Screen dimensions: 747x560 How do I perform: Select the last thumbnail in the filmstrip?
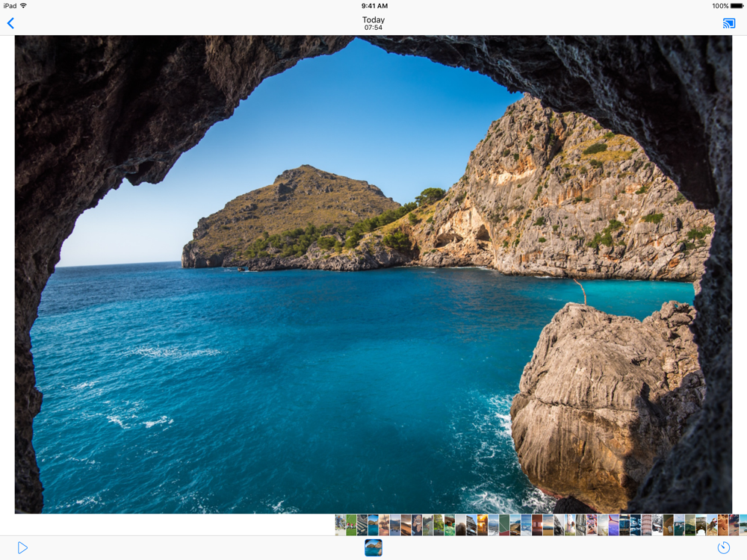[743, 525]
